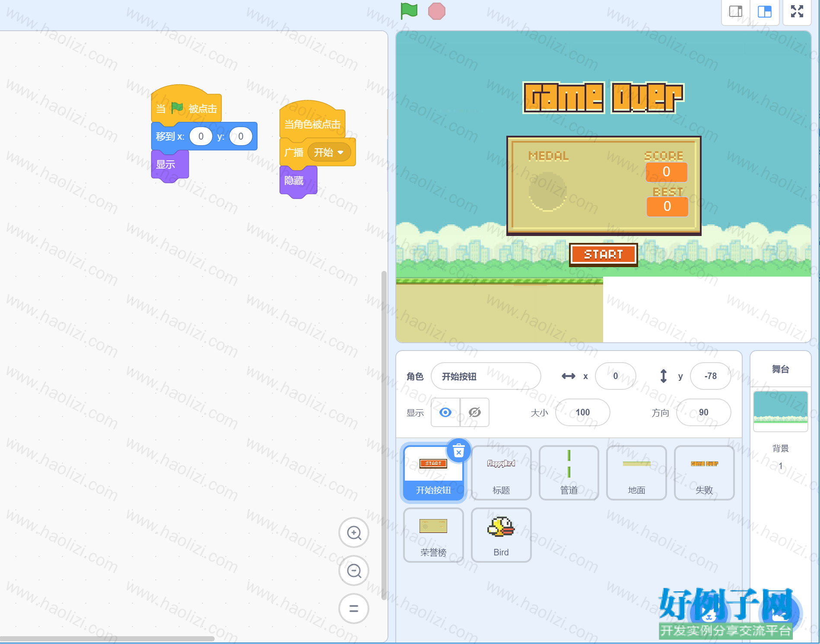Select the 失败 game over sprite

[x=704, y=473]
